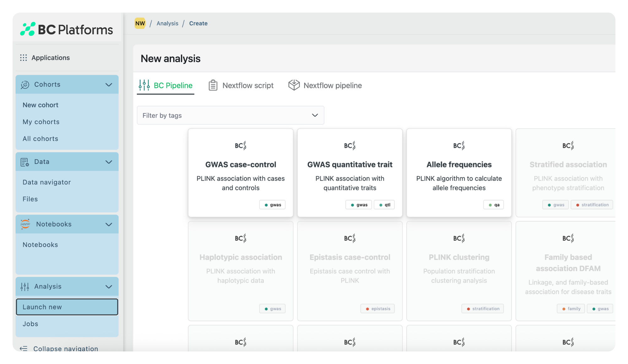This screenshot has width=628, height=364.
Task: Collapse the Cohorts section chevron
Action: (109, 85)
